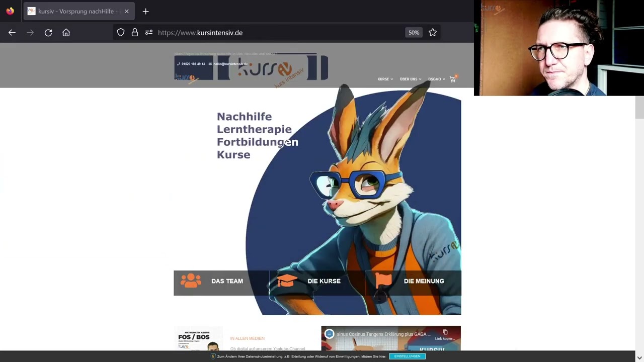Expand the KURSE dropdown menu
Screen dimensions: 644x362
point(385,79)
